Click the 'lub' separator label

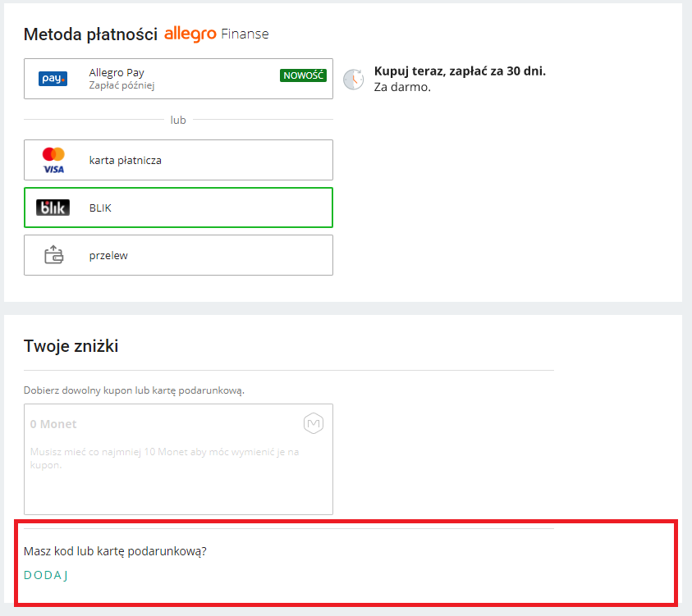point(178,120)
